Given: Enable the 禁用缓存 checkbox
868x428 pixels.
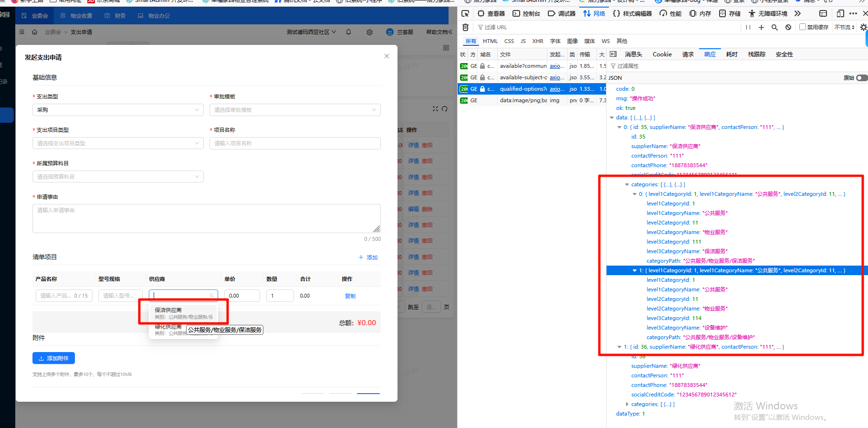Looking at the screenshot, I should pyautogui.click(x=803, y=27).
